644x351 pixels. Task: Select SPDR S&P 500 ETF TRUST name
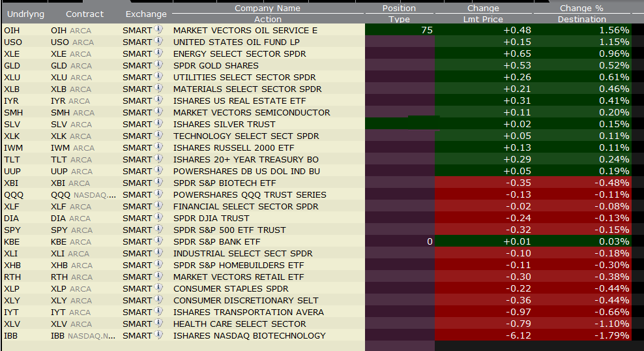coord(229,230)
